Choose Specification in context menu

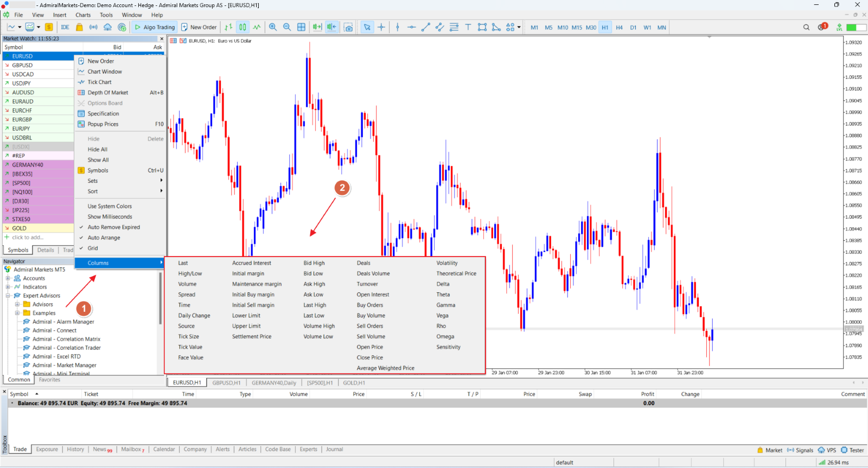(120, 114)
